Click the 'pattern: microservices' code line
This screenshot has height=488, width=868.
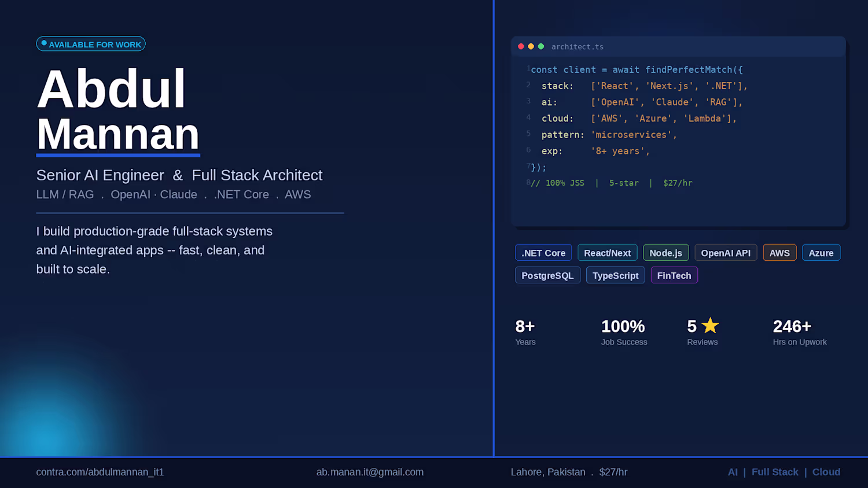609,134
